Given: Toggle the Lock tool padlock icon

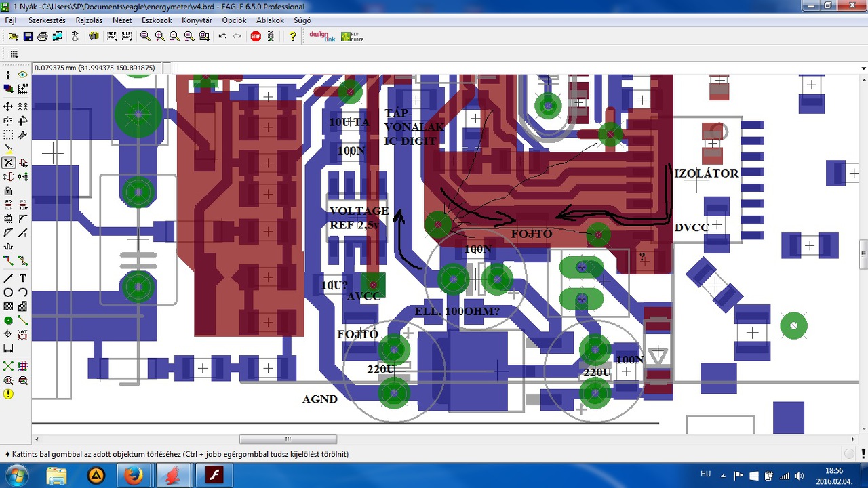Looking at the screenshot, I should (x=8, y=191).
